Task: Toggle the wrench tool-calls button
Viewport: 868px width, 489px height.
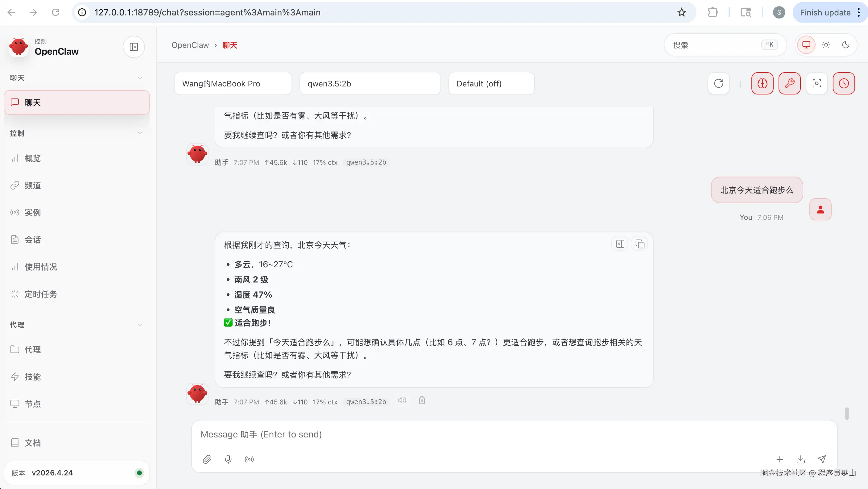Action: pyautogui.click(x=789, y=83)
